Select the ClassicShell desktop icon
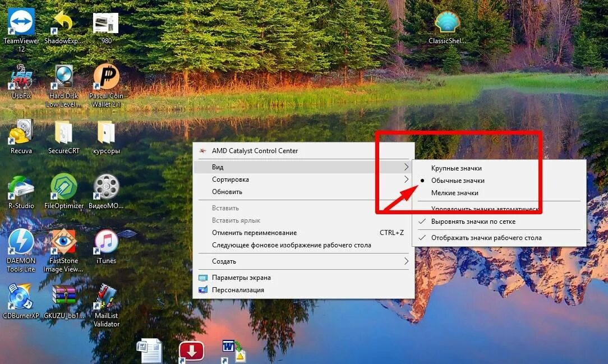The image size is (608, 364). (447, 22)
